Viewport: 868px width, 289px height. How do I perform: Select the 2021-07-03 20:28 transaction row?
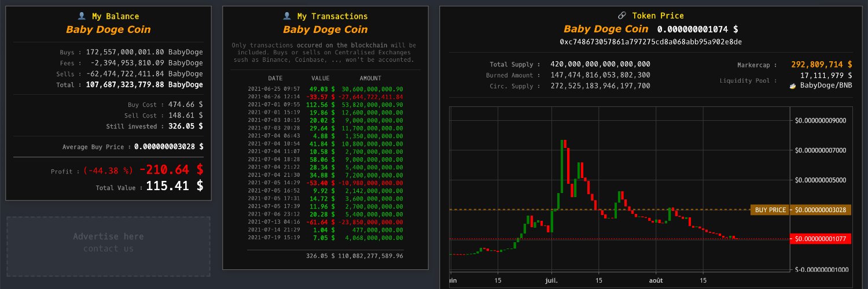[325, 128]
